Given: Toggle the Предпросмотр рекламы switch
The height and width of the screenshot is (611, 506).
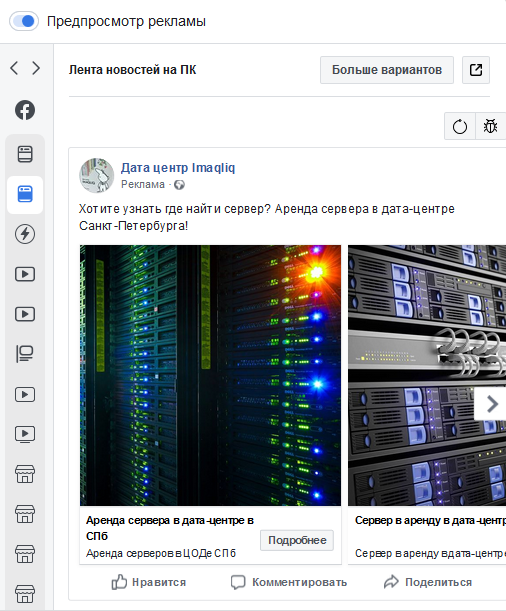Looking at the screenshot, I should coord(24,21).
